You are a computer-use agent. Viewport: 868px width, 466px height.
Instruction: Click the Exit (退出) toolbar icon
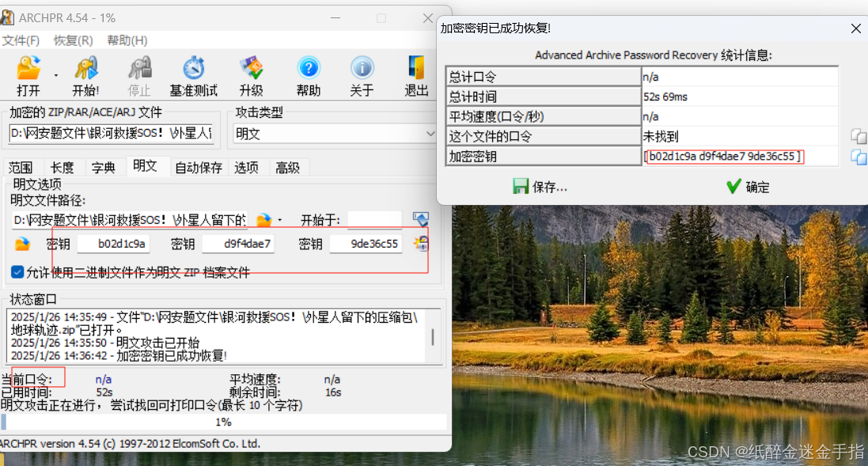[416, 76]
